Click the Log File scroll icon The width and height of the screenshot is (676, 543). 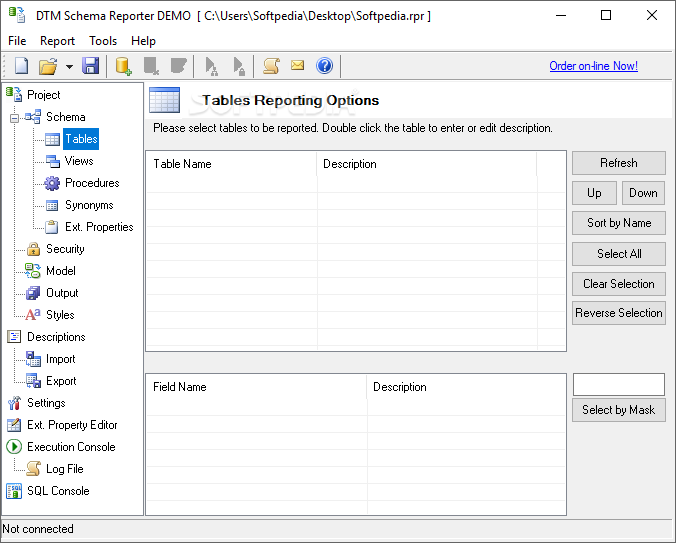[33, 469]
